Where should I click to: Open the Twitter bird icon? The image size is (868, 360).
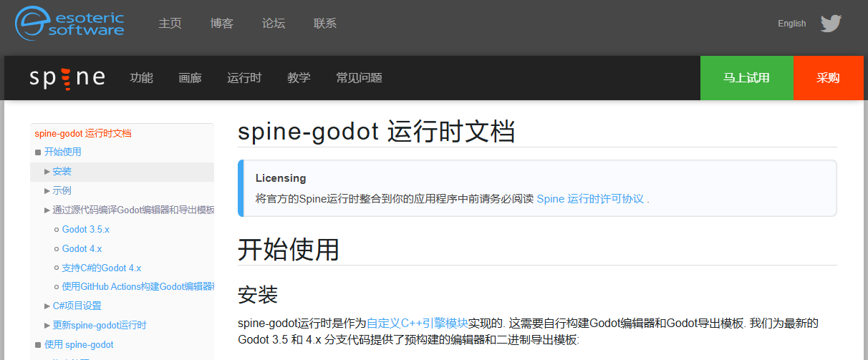click(x=831, y=24)
